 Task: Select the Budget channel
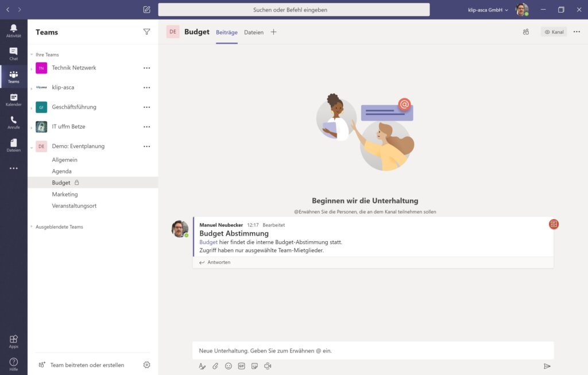tap(93, 183)
